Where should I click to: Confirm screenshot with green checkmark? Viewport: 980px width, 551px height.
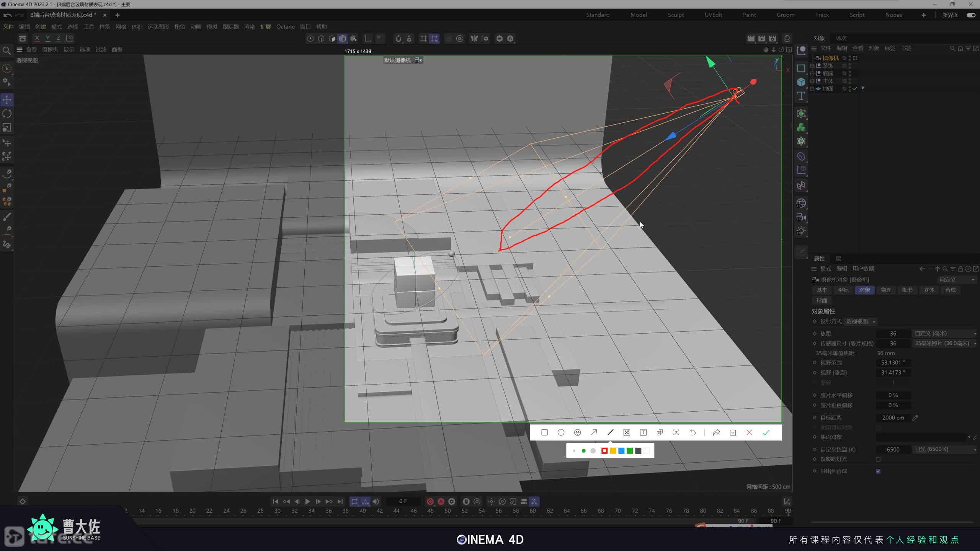766,432
